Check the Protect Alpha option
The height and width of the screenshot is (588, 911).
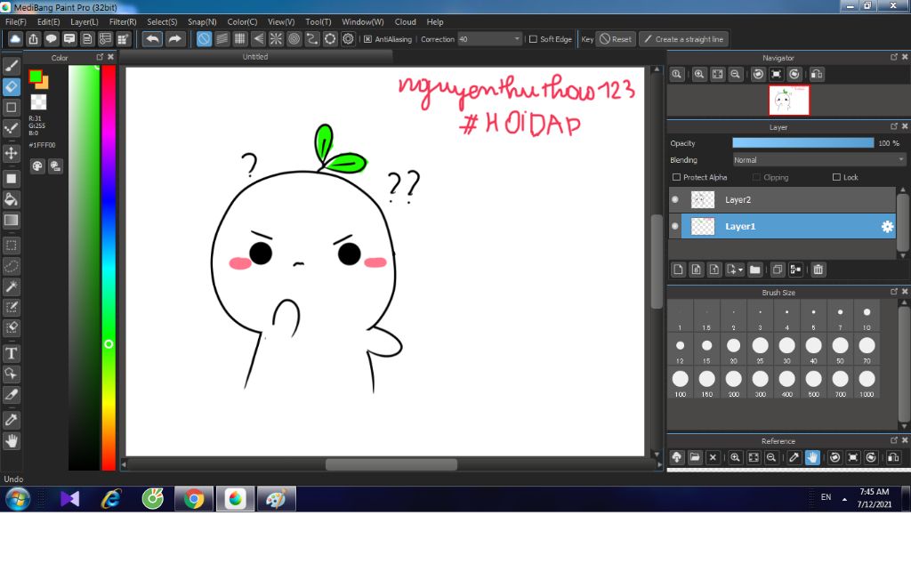coord(676,177)
